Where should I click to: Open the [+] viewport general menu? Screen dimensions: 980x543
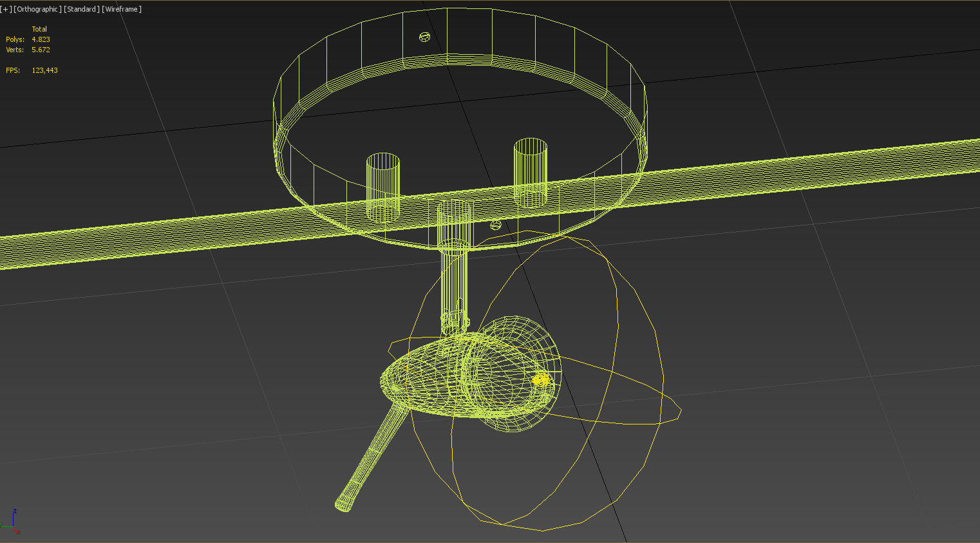pyautogui.click(x=6, y=9)
